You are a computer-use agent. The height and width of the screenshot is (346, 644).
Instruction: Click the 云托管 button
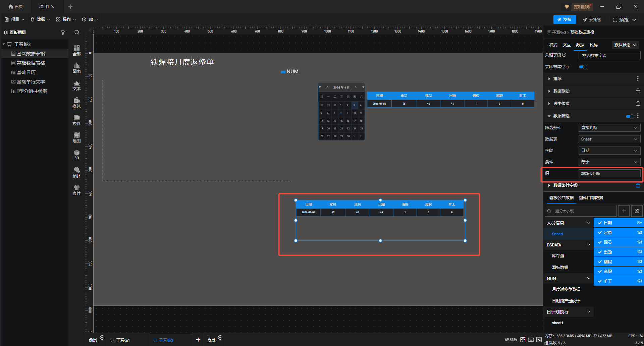click(592, 20)
